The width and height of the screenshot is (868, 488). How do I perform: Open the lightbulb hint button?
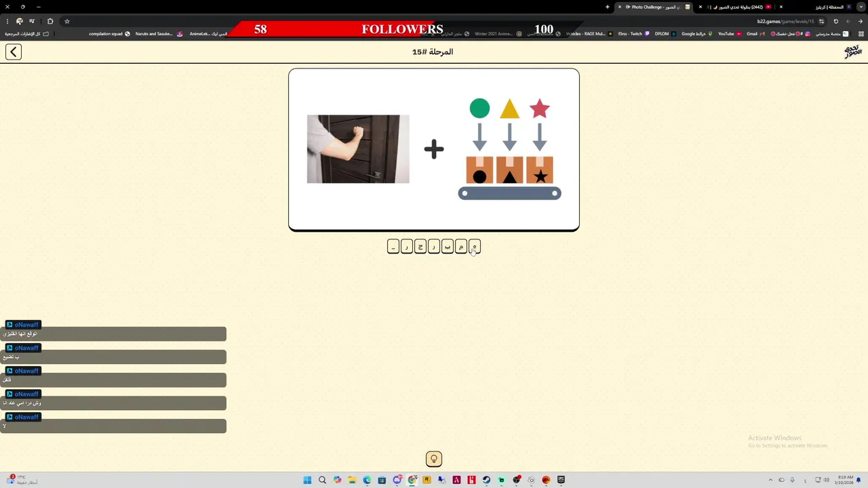[434, 459]
